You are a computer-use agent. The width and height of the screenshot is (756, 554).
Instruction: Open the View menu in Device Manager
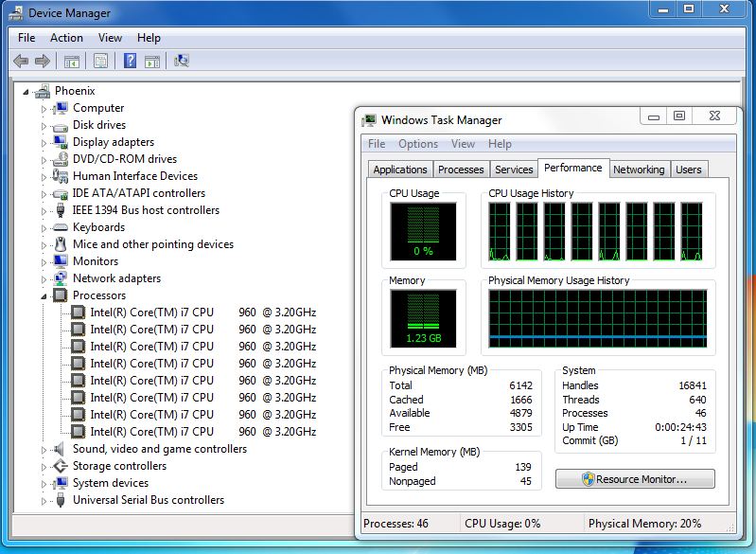(110, 38)
